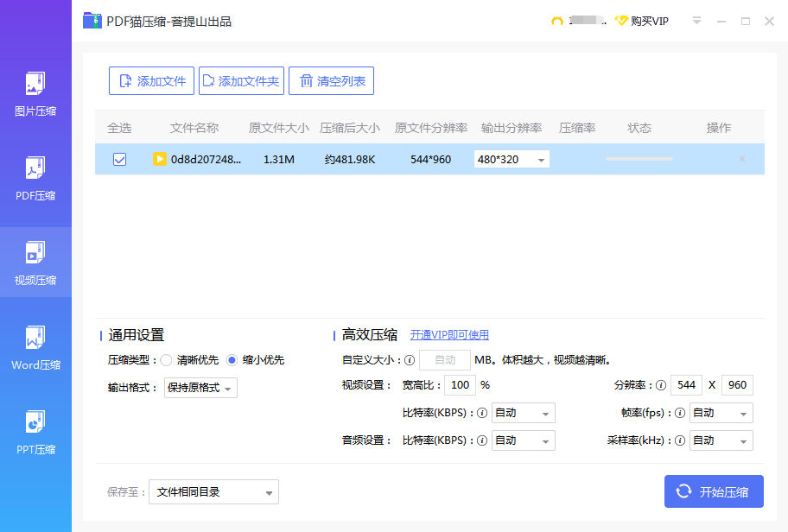788x532 pixels.
Task: Select file name 0d8d207248...
Action: tap(206, 159)
